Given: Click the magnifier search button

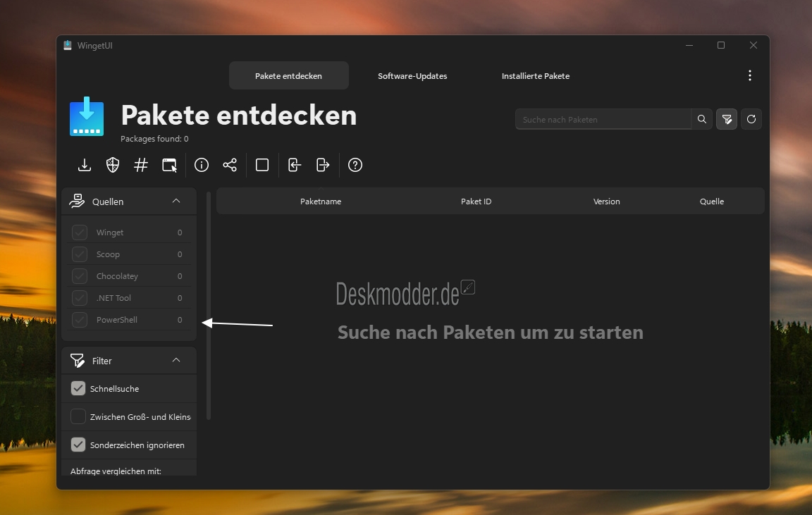Looking at the screenshot, I should coord(702,119).
